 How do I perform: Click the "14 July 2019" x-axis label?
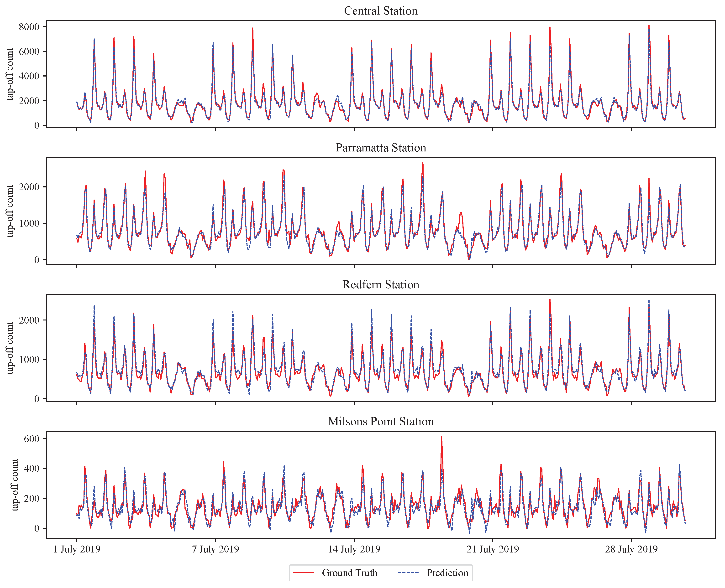pyautogui.click(x=354, y=549)
